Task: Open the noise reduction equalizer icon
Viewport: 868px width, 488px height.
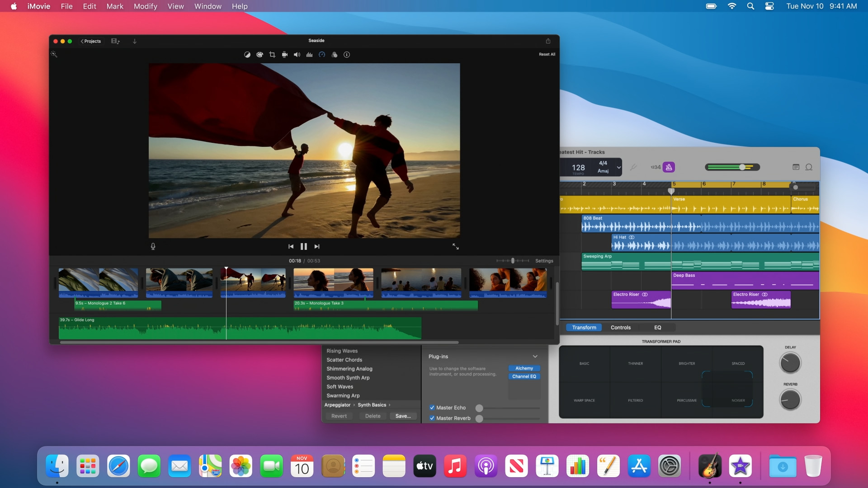Action: click(309, 55)
